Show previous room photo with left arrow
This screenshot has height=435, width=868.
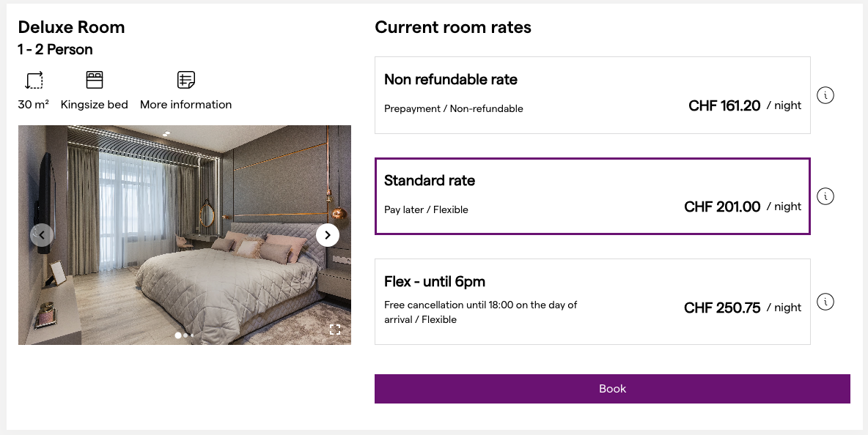(42, 235)
